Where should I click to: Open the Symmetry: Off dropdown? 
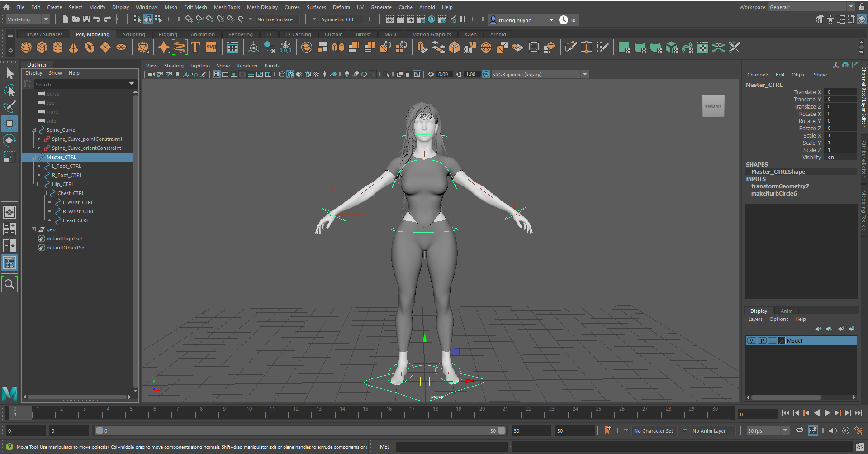342,19
